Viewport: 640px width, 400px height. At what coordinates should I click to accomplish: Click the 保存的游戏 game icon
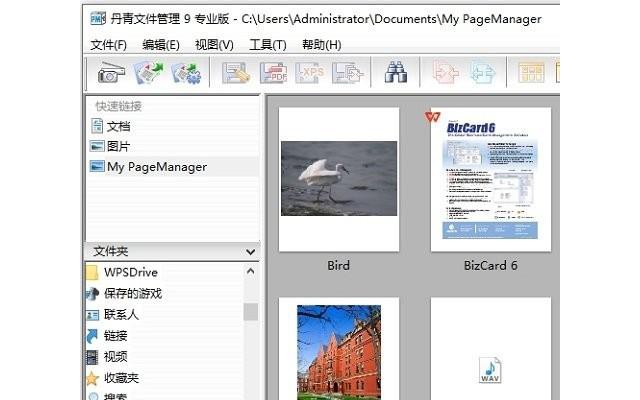[x=93, y=293]
